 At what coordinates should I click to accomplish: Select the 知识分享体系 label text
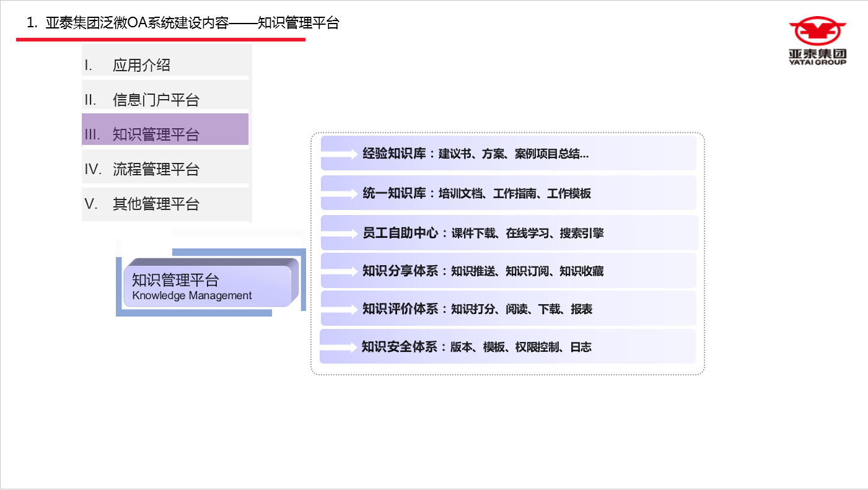pyautogui.click(x=400, y=271)
